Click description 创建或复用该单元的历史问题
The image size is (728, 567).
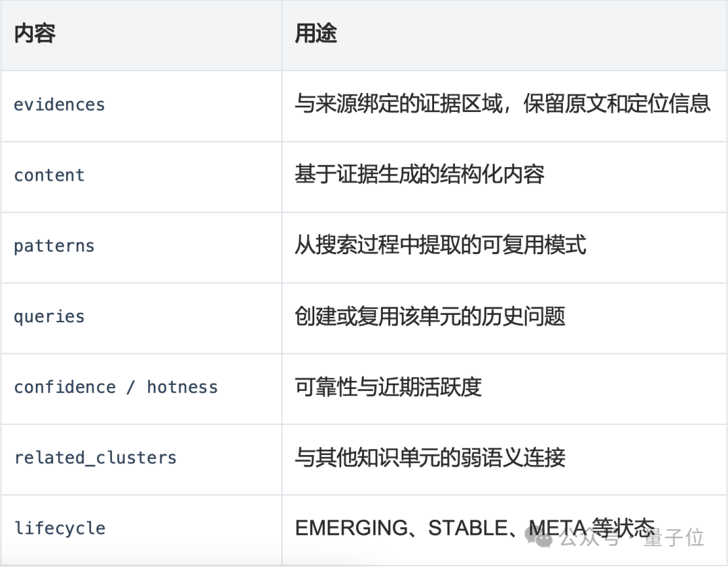(430, 316)
